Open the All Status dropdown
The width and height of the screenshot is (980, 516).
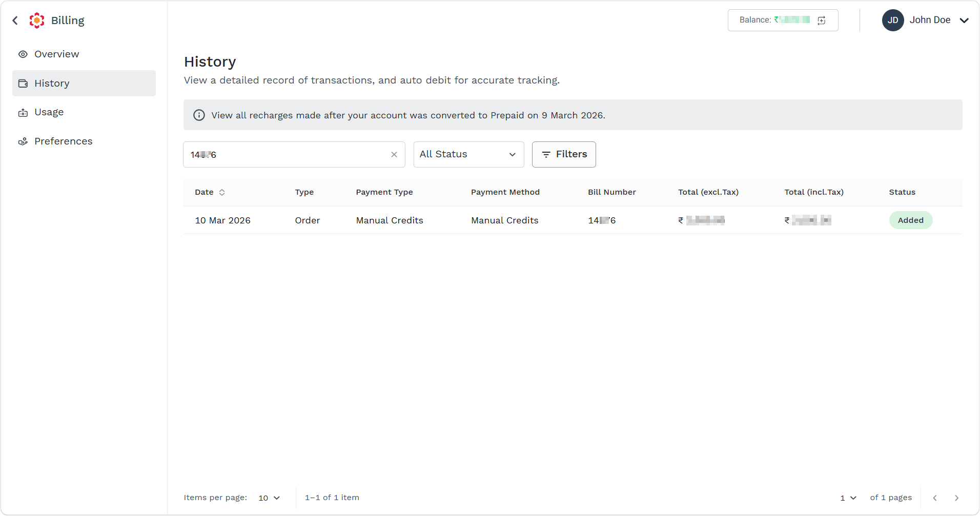(x=468, y=155)
